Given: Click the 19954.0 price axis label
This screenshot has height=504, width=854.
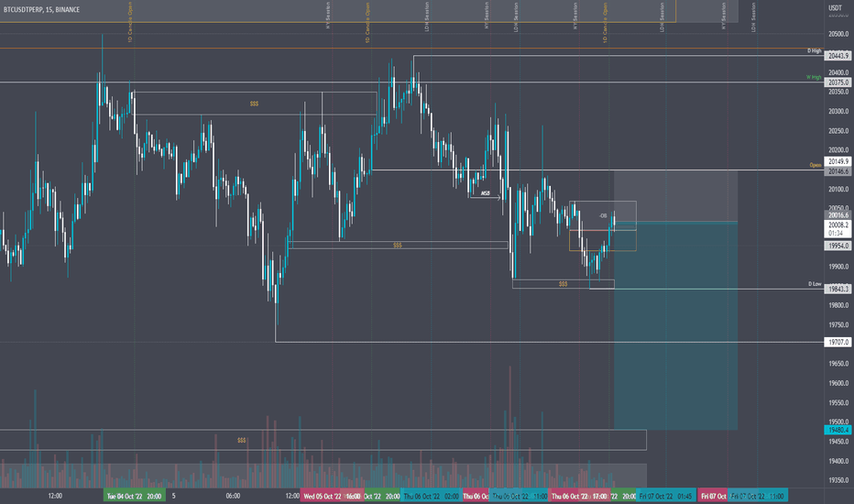Looking at the screenshot, I should 838,246.
